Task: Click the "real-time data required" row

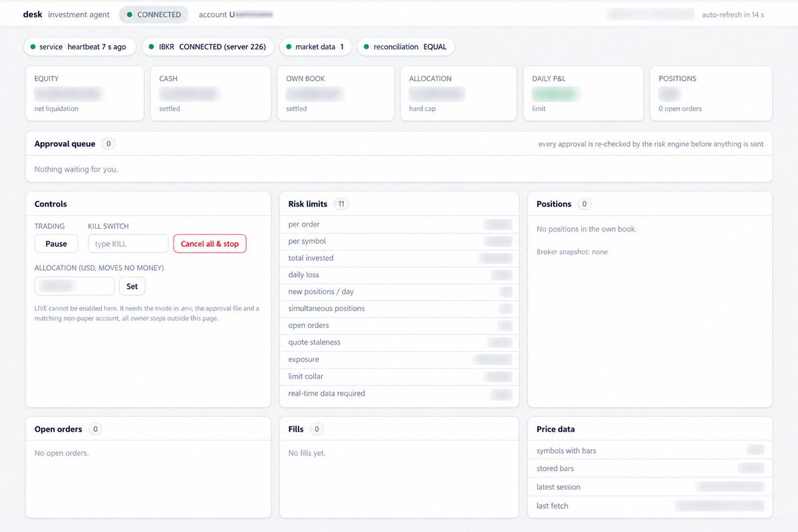Action: tap(399, 394)
